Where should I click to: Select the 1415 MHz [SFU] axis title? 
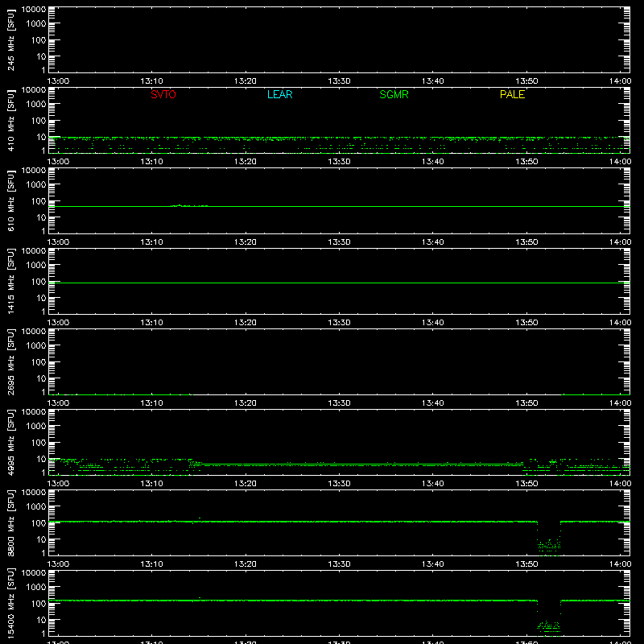click(10, 281)
